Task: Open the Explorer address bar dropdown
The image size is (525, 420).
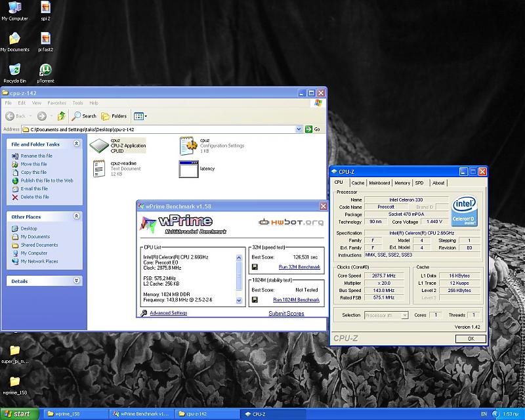Action: click(x=299, y=129)
